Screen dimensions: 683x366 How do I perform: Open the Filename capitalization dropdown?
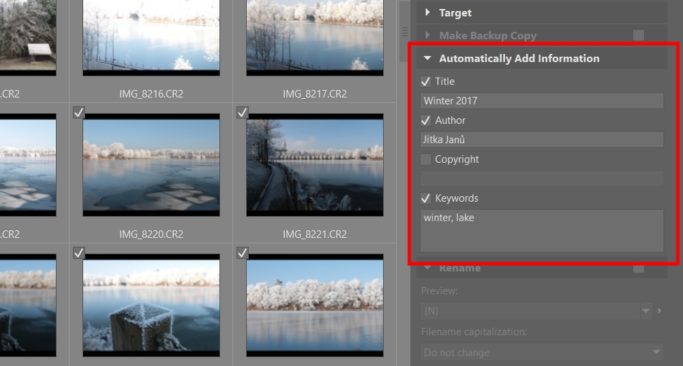coord(541,352)
